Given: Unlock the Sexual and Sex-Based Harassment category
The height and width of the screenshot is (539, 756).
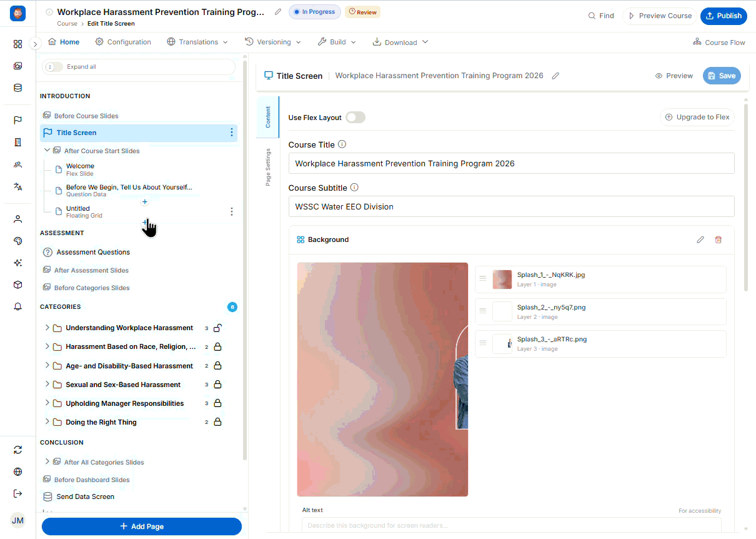Looking at the screenshot, I should tap(217, 385).
